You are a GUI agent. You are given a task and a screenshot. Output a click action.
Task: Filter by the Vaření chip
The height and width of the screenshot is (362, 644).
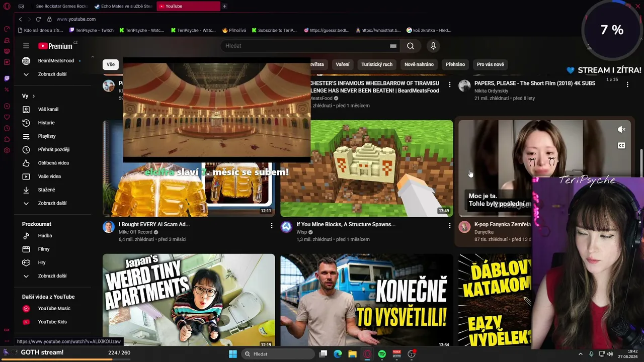(x=343, y=64)
